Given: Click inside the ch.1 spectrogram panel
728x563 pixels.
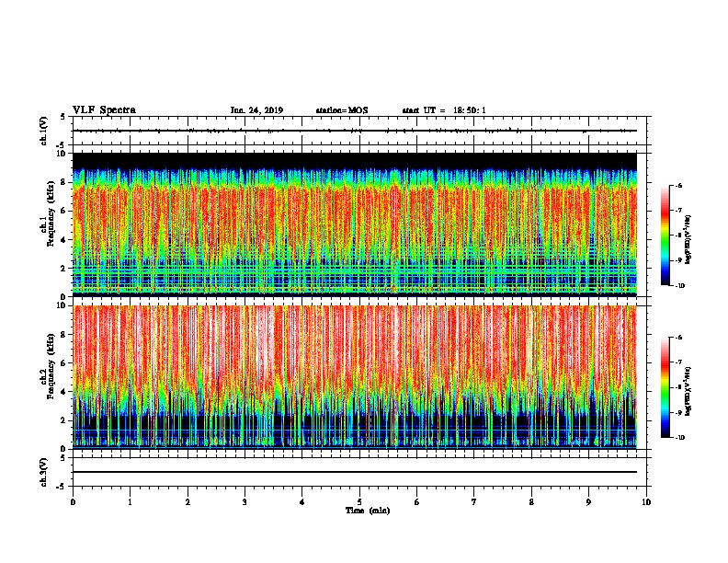Looking at the screenshot, I should pyautogui.click(x=355, y=224).
